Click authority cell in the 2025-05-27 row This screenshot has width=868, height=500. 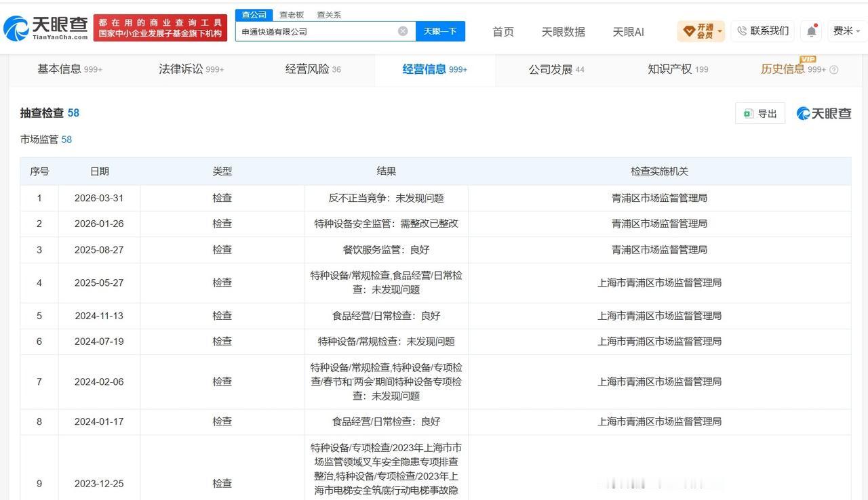(659, 283)
